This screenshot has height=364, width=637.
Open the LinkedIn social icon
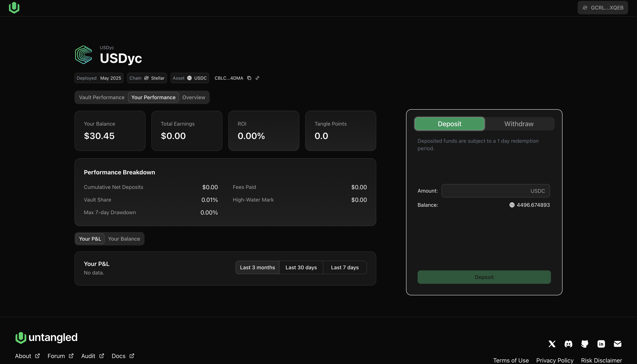pos(601,344)
